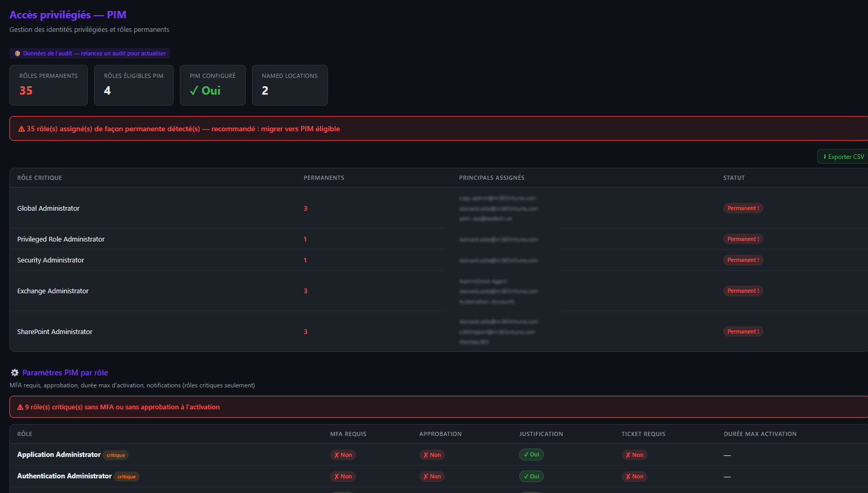Click warning triangle in the 9 rôle(s) critique(s) alert
The image size is (868, 493).
click(x=20, y=407)
